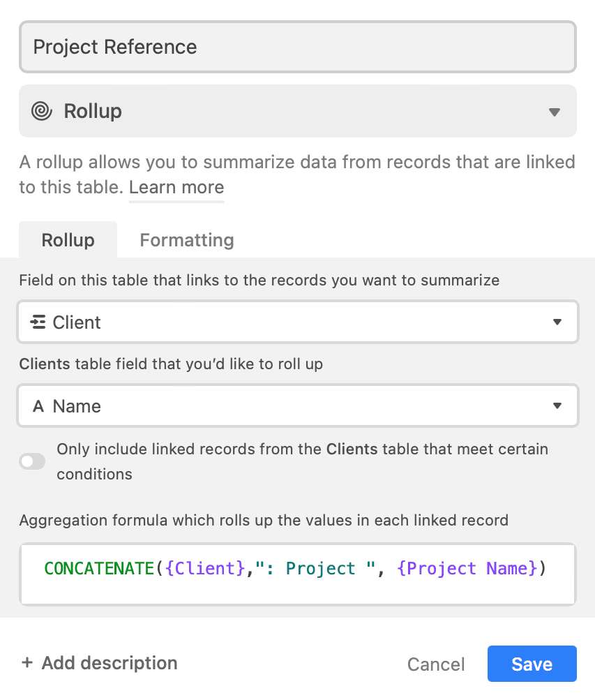Click inside the aggregation formula editor

tap(298, 574)
